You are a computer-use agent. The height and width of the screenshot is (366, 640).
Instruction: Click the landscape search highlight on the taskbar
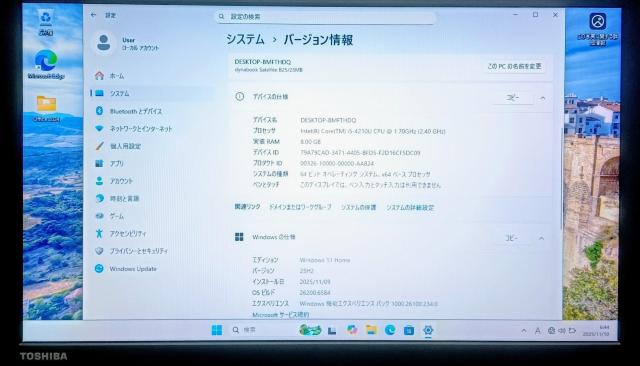(310, 330)
